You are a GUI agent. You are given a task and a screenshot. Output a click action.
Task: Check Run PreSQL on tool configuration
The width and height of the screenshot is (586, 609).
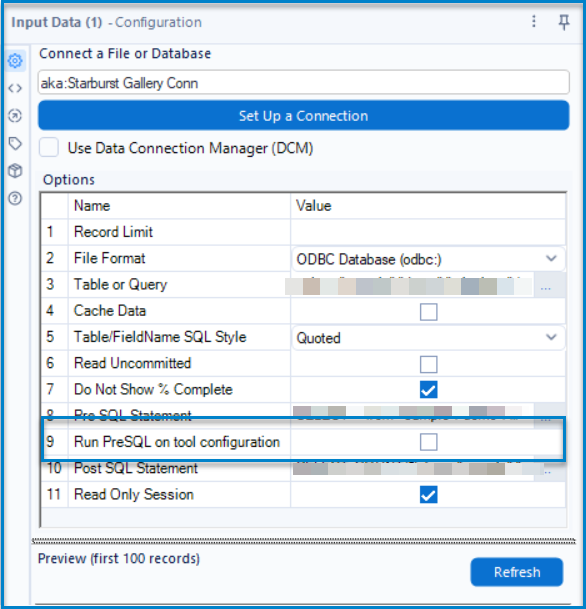428,442
